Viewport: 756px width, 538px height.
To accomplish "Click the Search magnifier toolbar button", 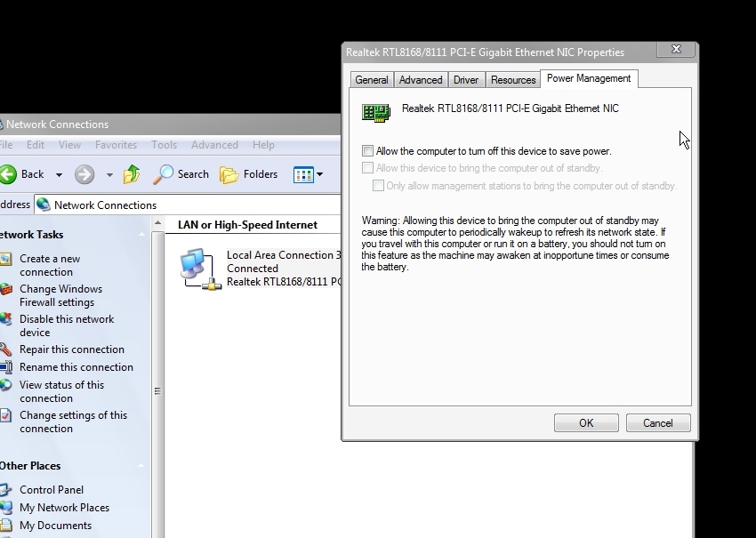I will (x=181, y=174).
